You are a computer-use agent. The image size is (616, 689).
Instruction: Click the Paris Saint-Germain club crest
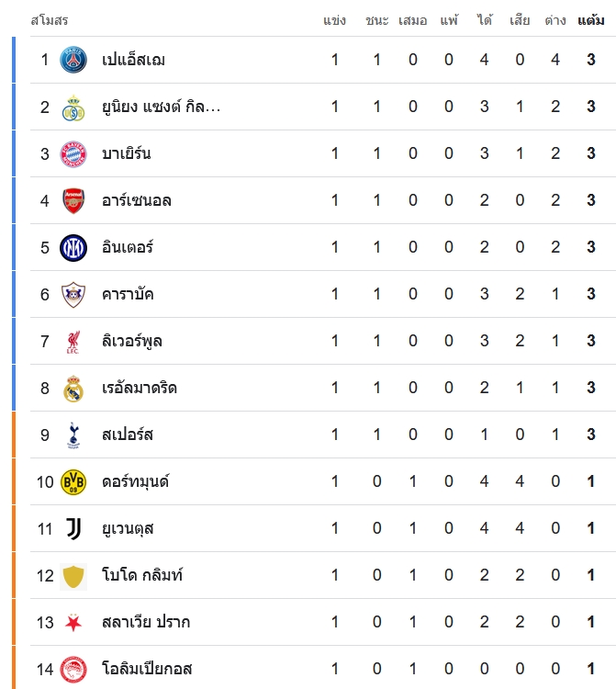(73, 60)
